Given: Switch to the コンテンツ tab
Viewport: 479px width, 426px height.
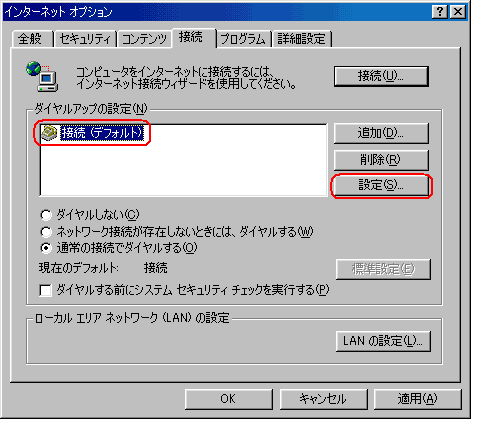Looking at the screenshot, I should click(x=144, y=39).
